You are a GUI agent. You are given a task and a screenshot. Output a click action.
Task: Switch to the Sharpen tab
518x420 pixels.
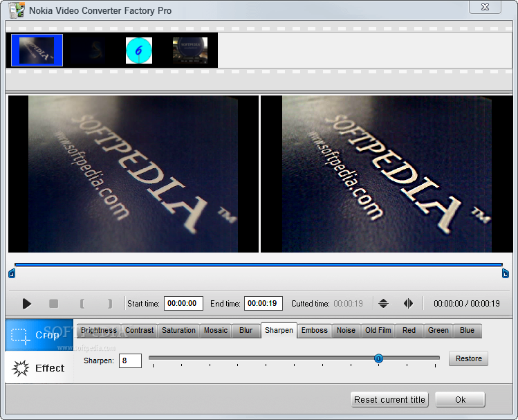279,331
